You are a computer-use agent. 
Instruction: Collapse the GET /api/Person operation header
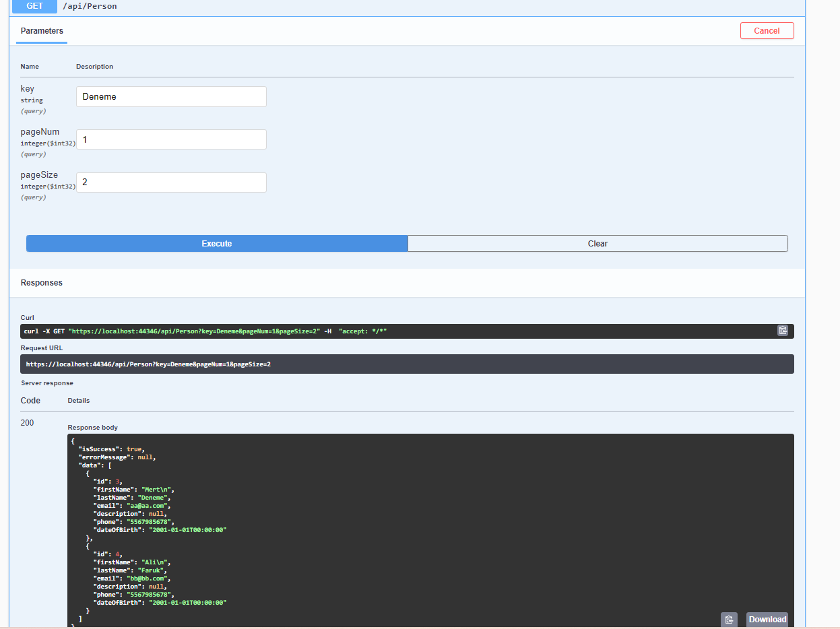(407, 6)
